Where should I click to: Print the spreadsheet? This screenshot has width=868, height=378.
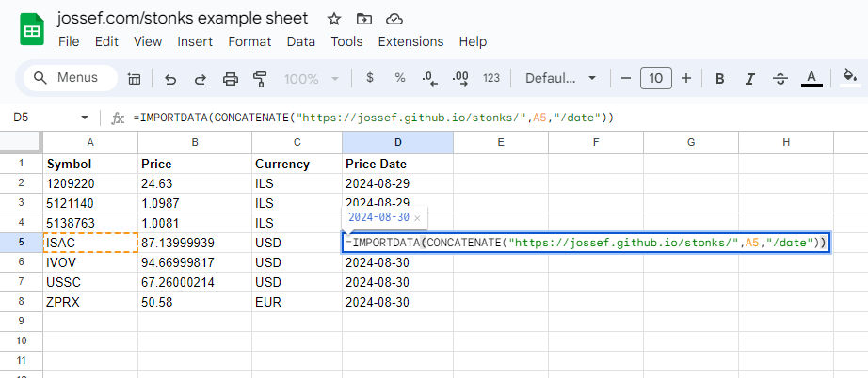(x=231, y=79)
